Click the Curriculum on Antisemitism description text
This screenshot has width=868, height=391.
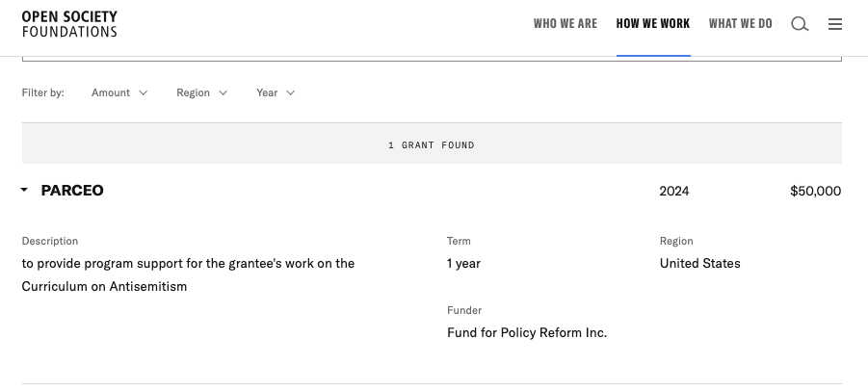[x=104, y=286]
